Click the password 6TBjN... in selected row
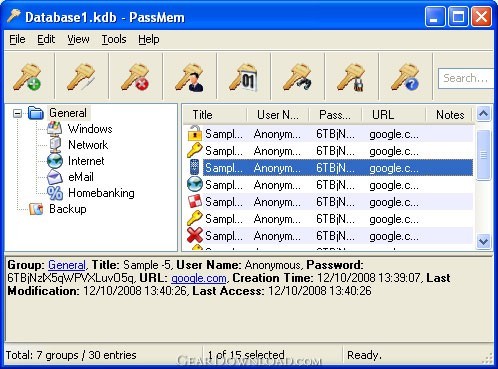 (335, 168)
